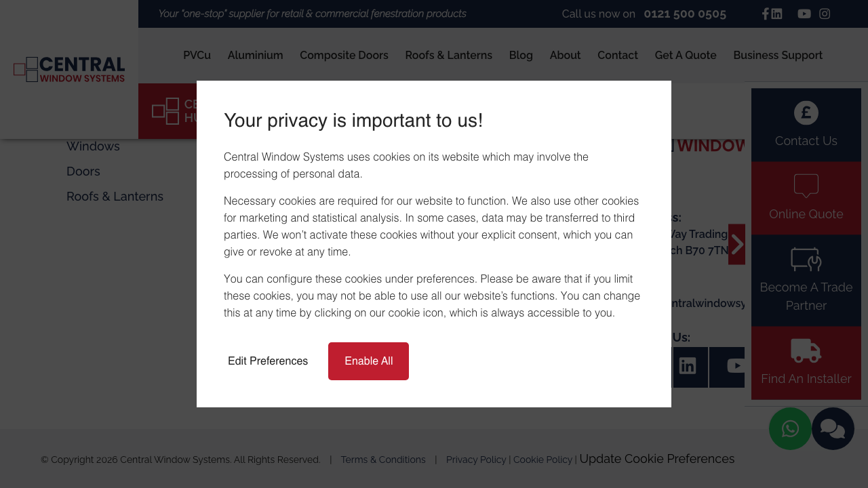Visit YouTube channel via top bar icon
868x488 pixels.
pyautogui.click(x=804, y=14)
